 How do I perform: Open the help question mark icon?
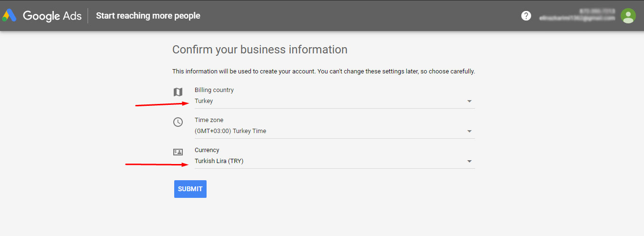(x=526, y=16)
